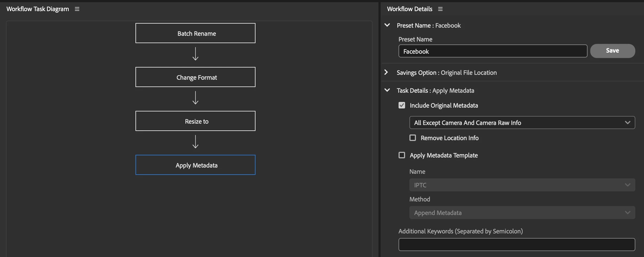Click the arrow above Apply Metadata
644x257 pixels.
pyautogui.click(x=195, y=142)
